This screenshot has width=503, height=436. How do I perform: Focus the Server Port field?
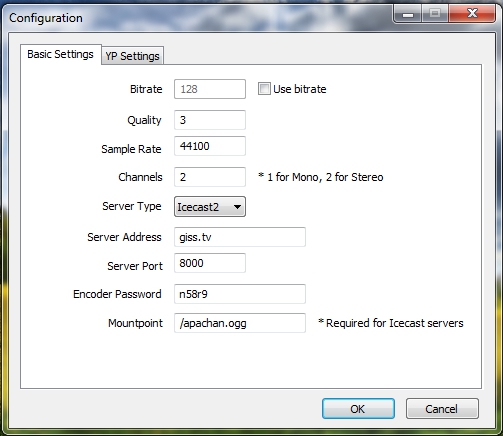pos(210,263)
